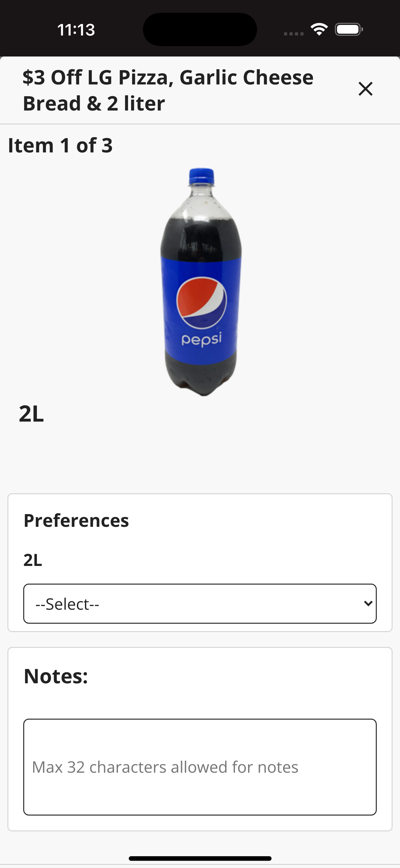Viewport: 400px width, 868px height.
Task: Tap the bold 2L product name under image
Action: click(31, 414)
